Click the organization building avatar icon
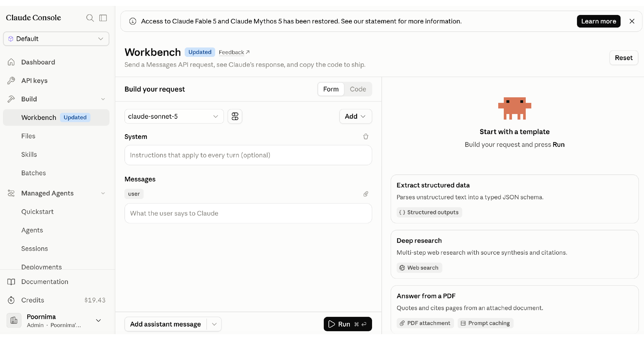 click(14, 320)
